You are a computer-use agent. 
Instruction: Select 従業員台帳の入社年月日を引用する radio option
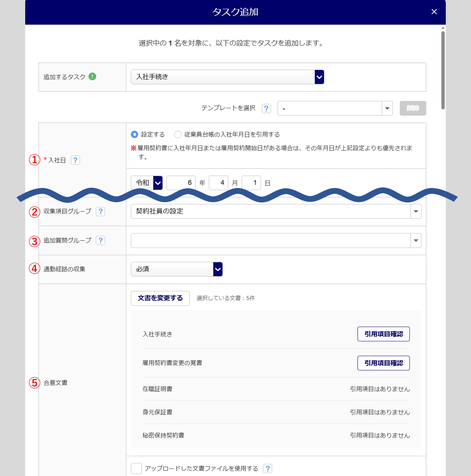pyautogui.click(x=178, y=134)
